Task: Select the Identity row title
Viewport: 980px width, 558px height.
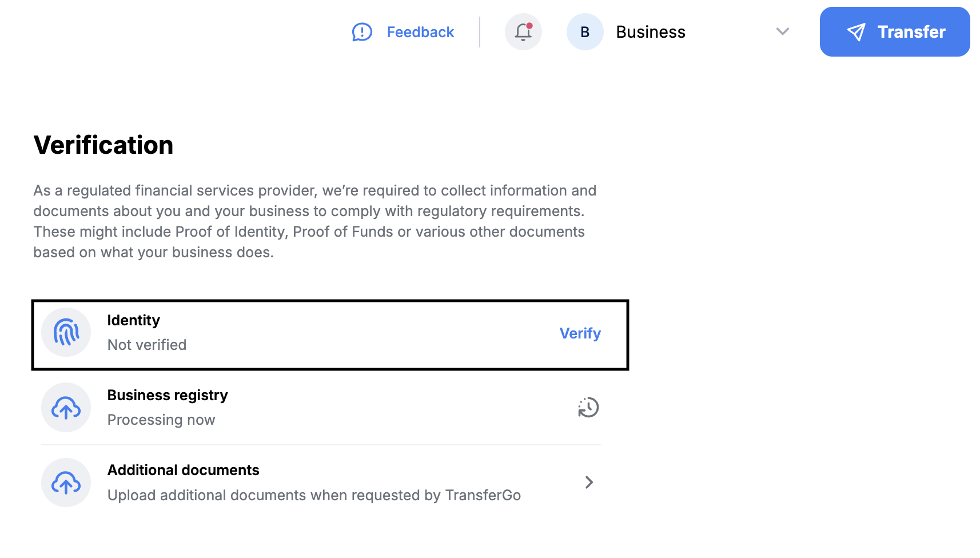Action: click(x=134, y=320)
